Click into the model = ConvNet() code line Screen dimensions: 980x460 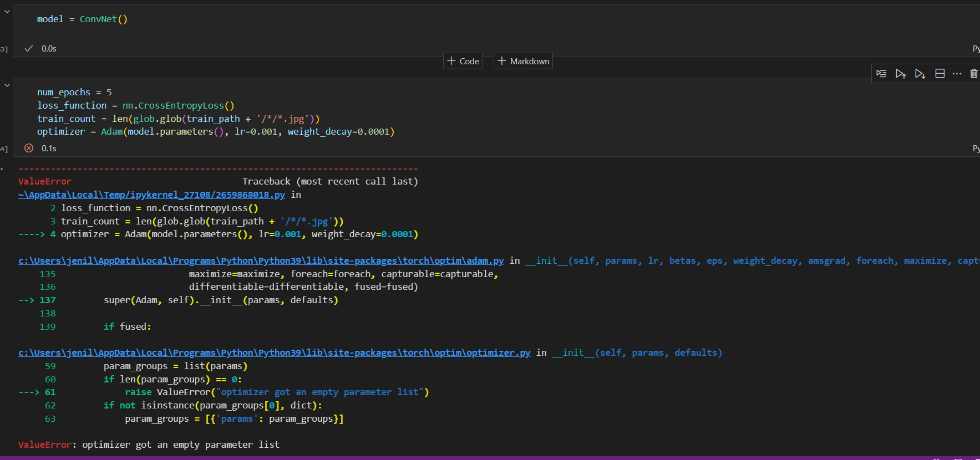pyautogui.click(x=82, y=19)
